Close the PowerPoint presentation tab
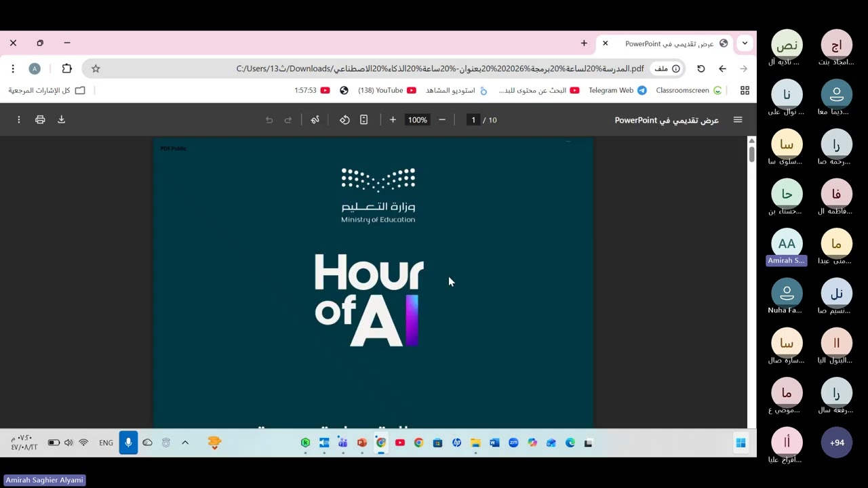This screenshot has width=868, height=488. click(x=606, y=43)
